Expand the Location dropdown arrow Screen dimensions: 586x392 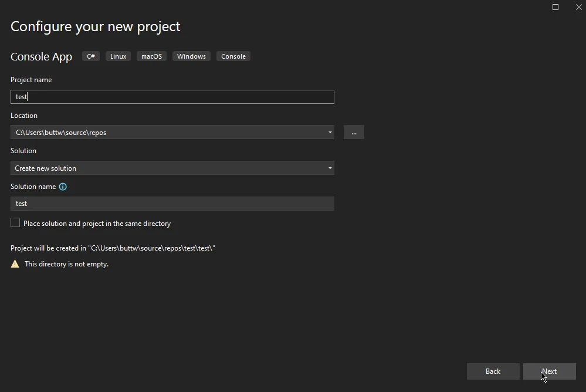point(330,133)
